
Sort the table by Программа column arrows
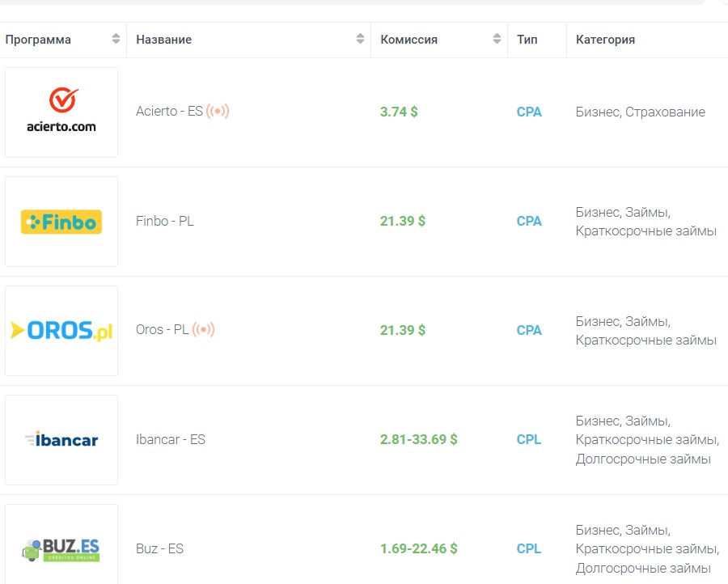pyautogui.click(x=116, y=40)
